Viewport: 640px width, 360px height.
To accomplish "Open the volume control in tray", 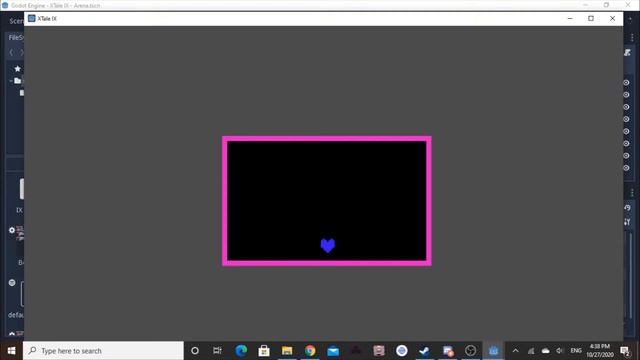I will [560, 351].
